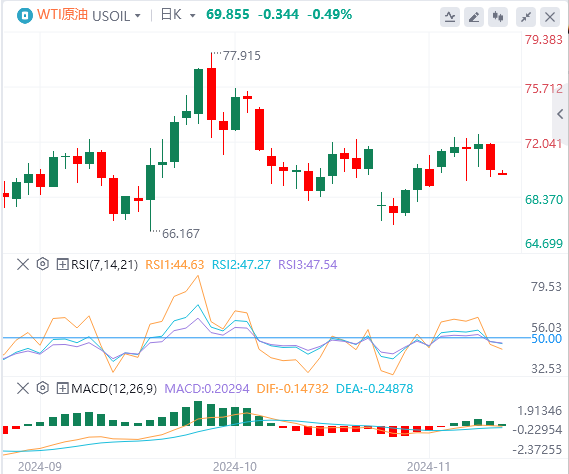Click the 79.383 price axis label
The height and width of the screenshot is (474, 569).
(x=544, y=39)
